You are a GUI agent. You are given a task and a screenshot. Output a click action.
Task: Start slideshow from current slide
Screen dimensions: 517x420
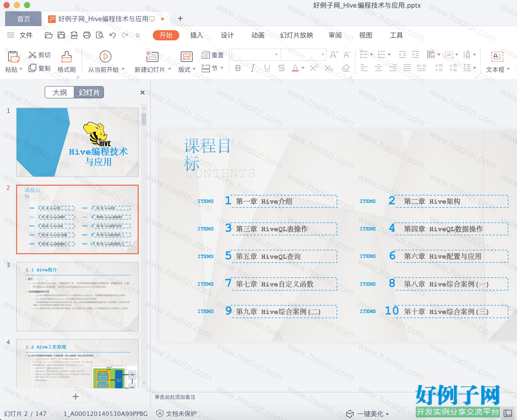point(105,56)
